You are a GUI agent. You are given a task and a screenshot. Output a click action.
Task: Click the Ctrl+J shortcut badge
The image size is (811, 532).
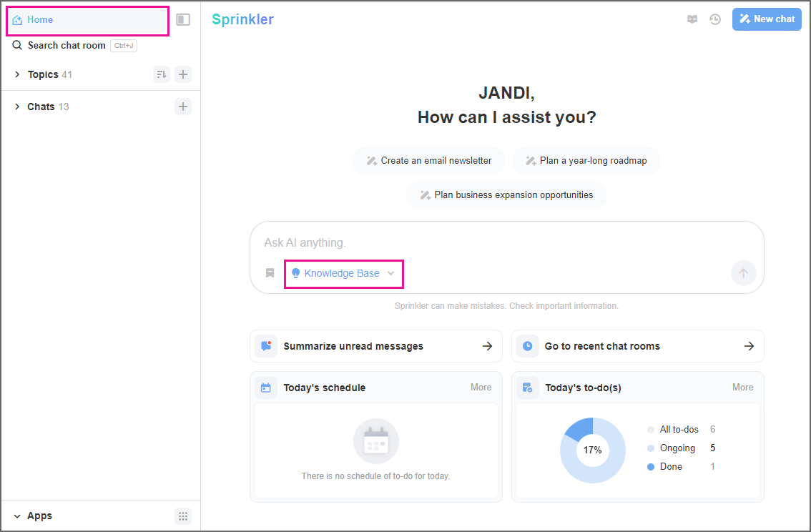click(x=124, y=46)
